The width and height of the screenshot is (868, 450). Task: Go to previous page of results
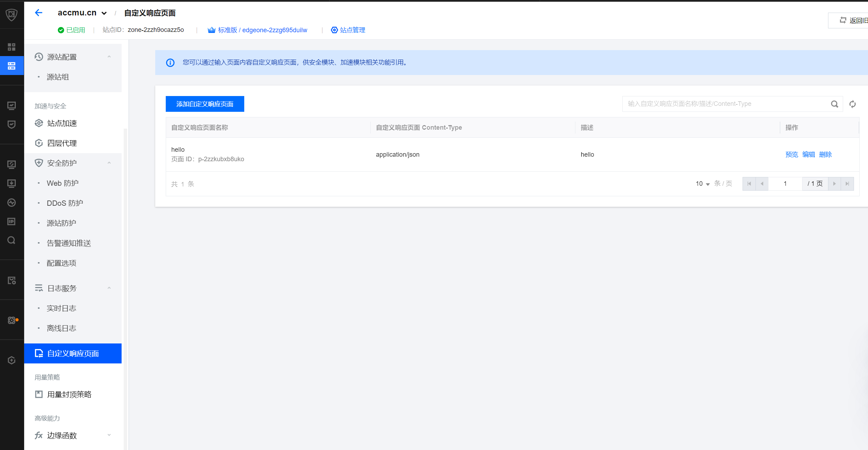point(762,184)
